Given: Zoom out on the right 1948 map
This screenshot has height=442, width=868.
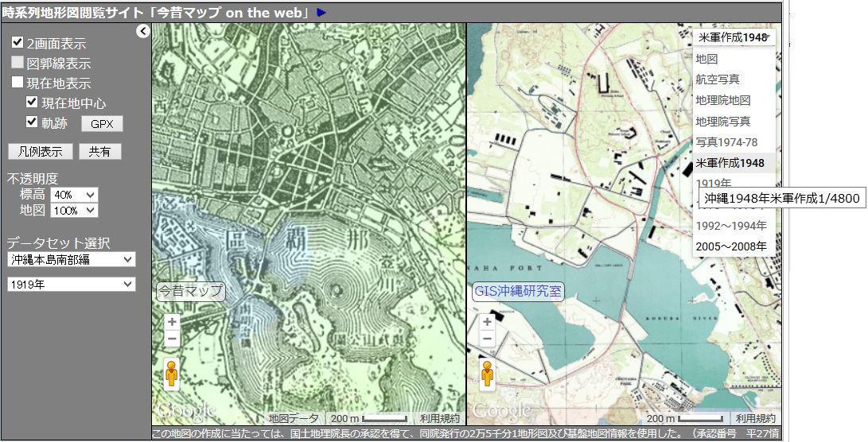Looking at the screenshot, I should pyautogui.click(x=487, y=339).
